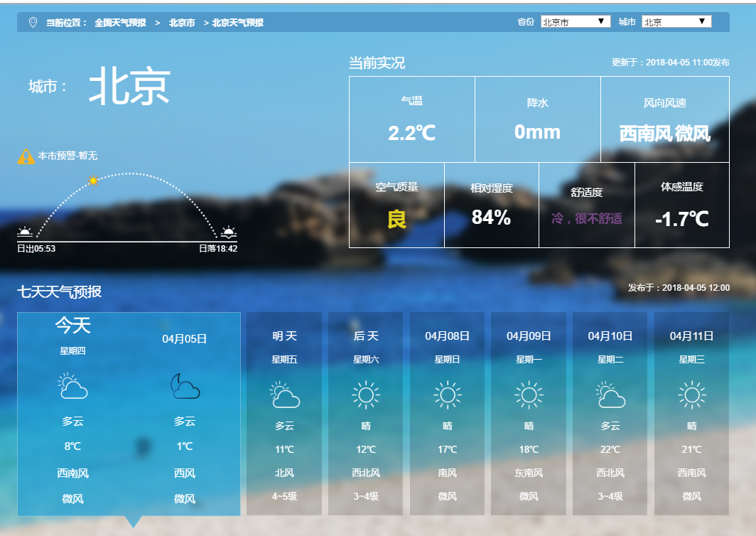Open the 城市 city dropdown
The width and height of the screenshot is (756, 536).
[676, 22]
